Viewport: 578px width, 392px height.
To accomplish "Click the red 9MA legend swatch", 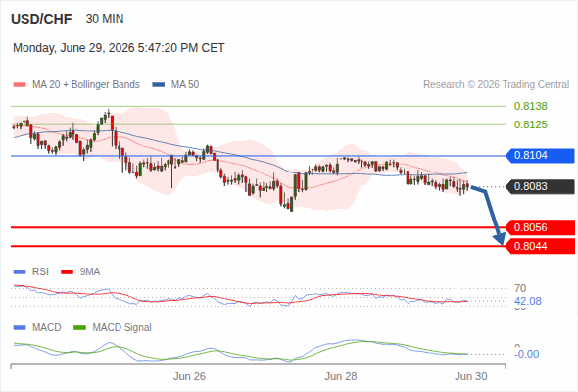I will (x=67, y=272).
